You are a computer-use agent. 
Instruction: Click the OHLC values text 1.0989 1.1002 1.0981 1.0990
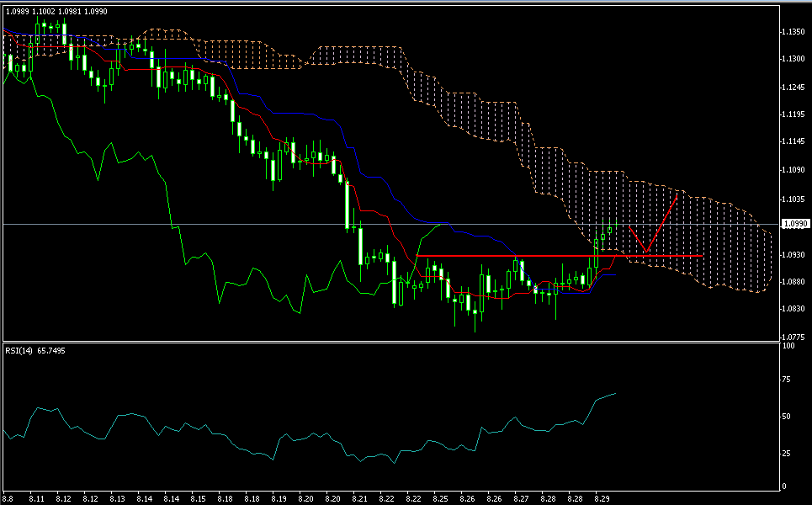[x=56, y=12]
